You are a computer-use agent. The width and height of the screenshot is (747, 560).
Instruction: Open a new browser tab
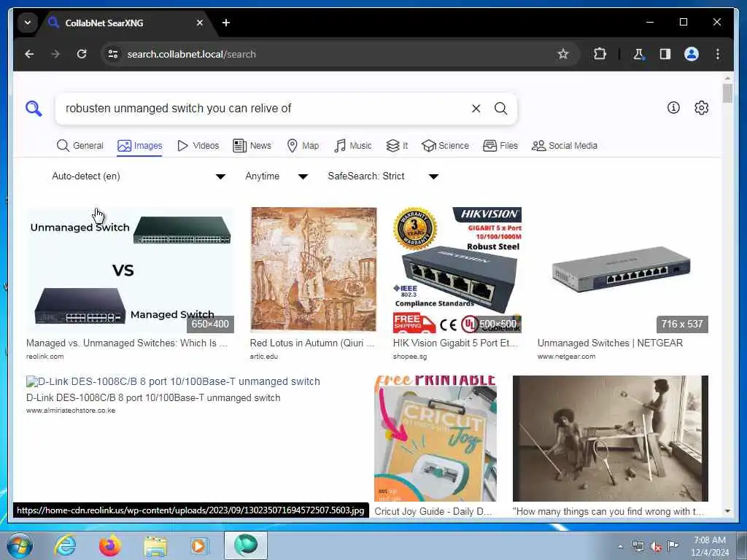tap(226, 23)
